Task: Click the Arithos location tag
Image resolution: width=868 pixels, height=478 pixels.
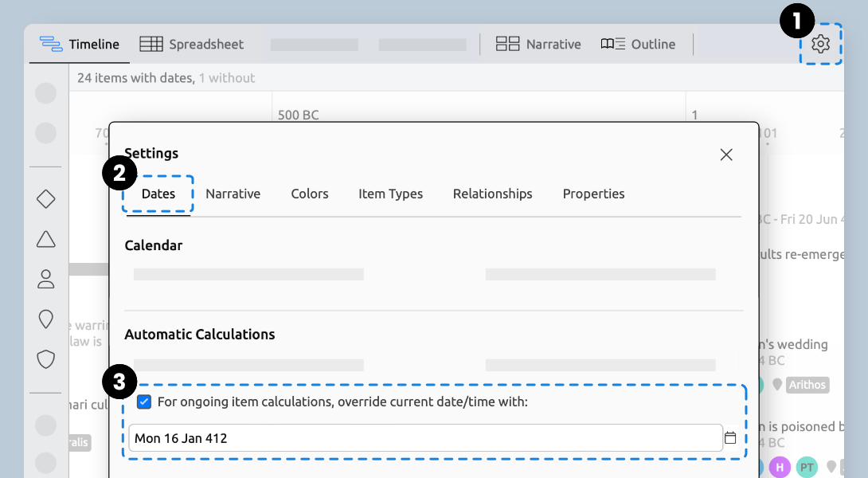Action: click(807, 385)
